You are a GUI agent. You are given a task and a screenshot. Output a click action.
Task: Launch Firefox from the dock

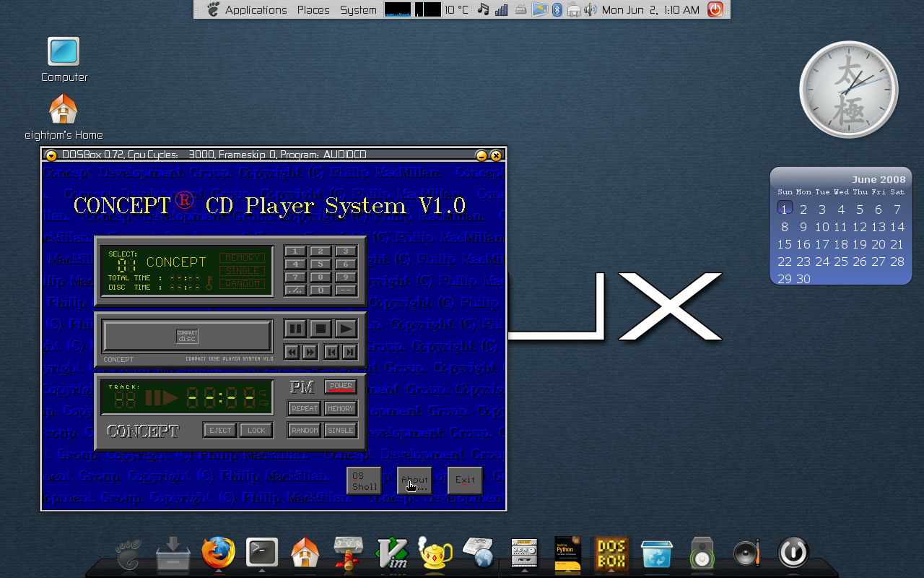(x=218, y=553)
